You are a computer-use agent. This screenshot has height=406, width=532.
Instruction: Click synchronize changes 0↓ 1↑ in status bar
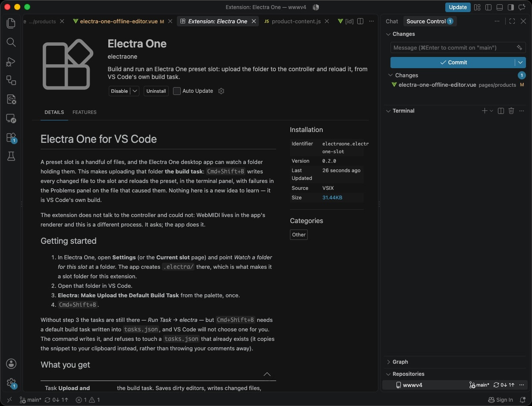coord(56,400)
